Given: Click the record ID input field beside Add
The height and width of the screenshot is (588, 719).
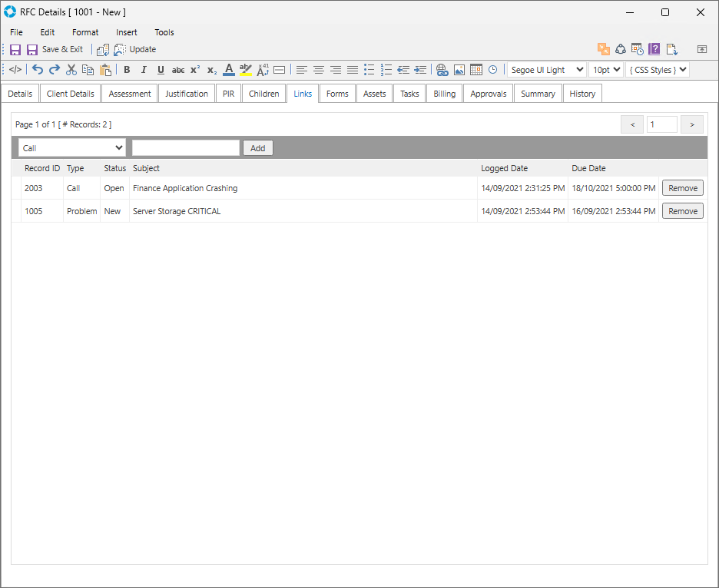Looking at the screenshot, I should pos(186,148).
